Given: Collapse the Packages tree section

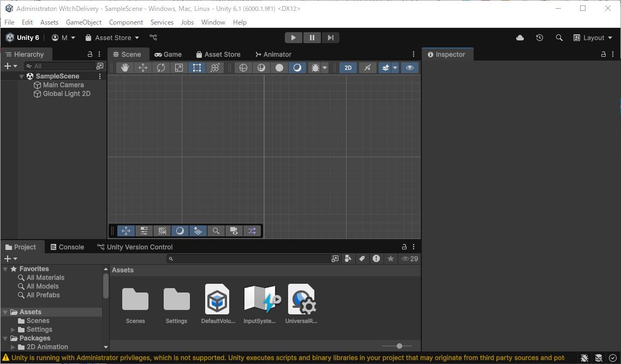Looking at the screenshot, I should pos(5,338).
